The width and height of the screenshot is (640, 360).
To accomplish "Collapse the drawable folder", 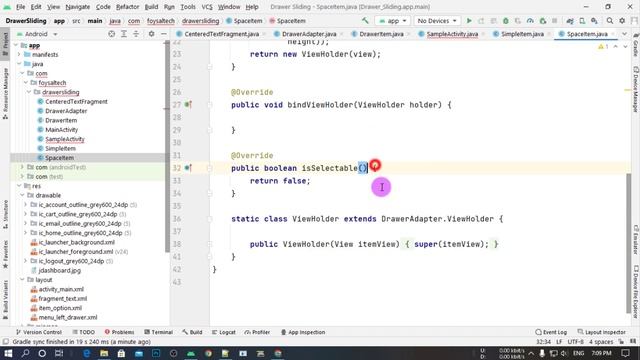I will [x=22, y=196].
